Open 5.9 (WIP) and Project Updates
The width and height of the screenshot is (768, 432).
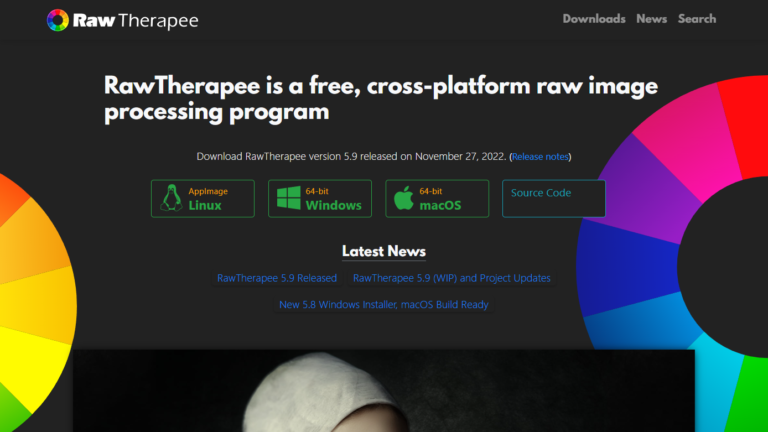(452, 278)
